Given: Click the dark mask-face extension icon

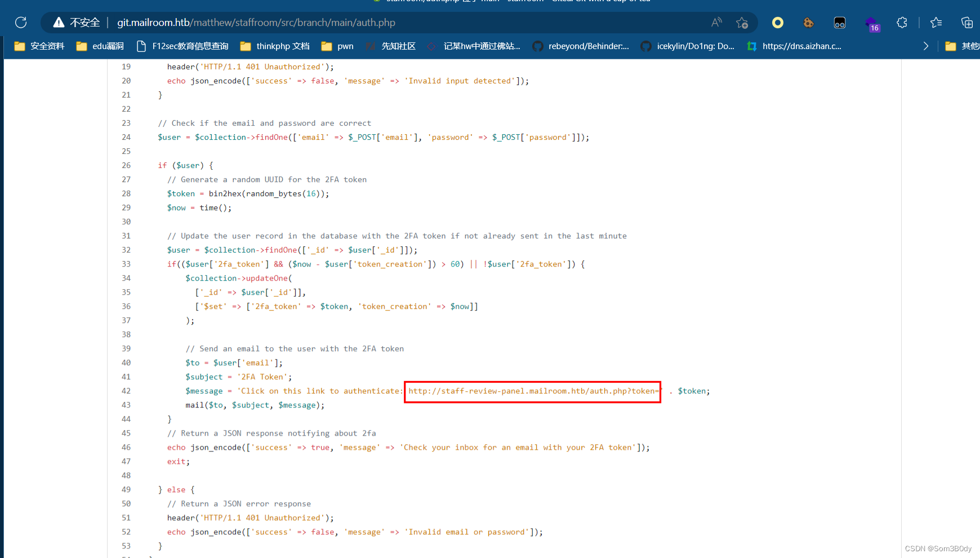Looking at the screenshot, I should pyautogui.click(x=840, y=23).
